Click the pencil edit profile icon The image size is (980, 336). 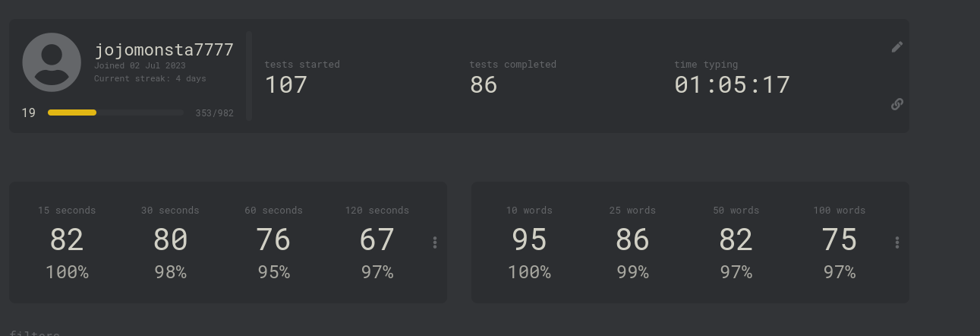897,47
